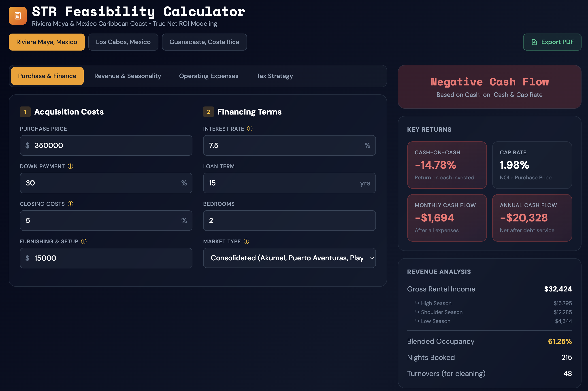Select the Los Cabos, Mexico market
The image size is (588, 391).
pyautogui.click(x=123, y=42)
